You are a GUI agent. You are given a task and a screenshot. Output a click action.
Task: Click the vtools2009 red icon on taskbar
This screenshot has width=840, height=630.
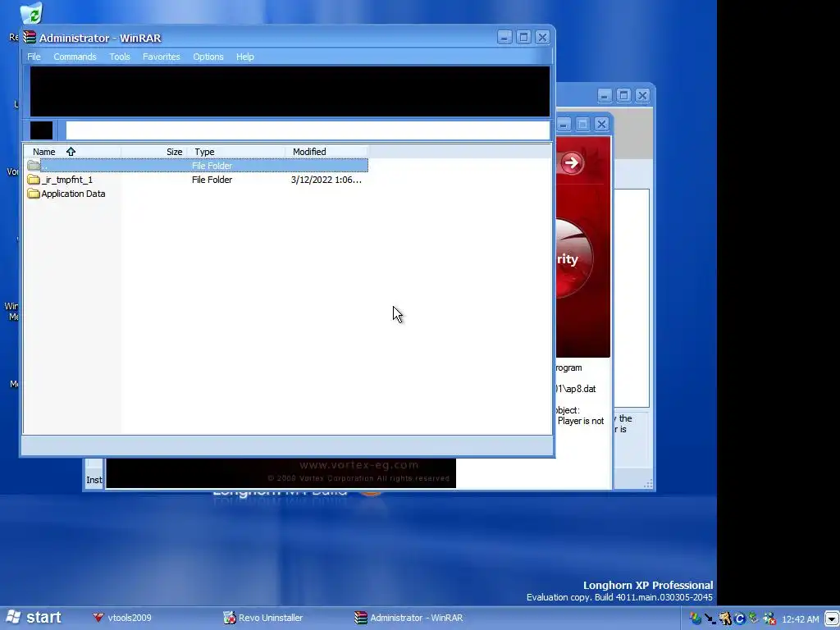pyautogui.click(x=98, y=618)
